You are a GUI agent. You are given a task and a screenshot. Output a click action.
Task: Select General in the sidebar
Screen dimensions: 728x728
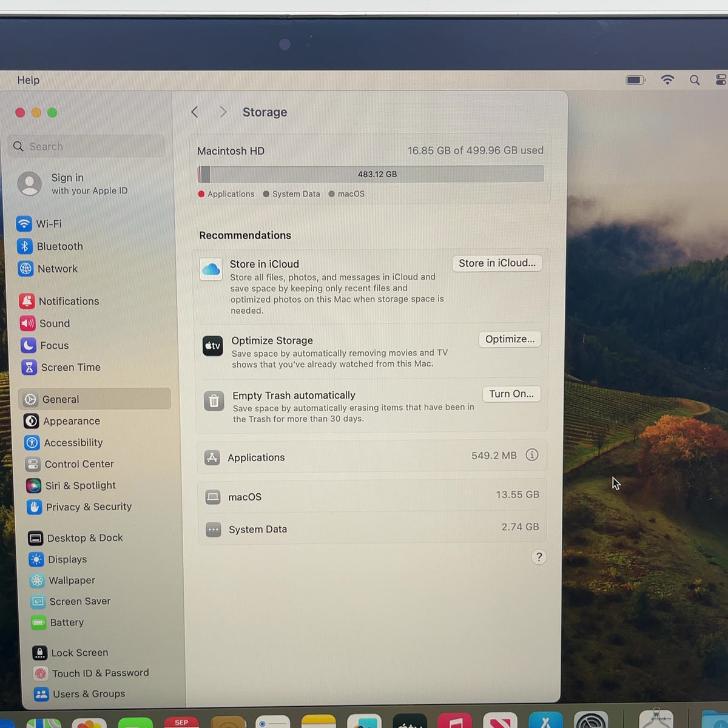[95, 399]
